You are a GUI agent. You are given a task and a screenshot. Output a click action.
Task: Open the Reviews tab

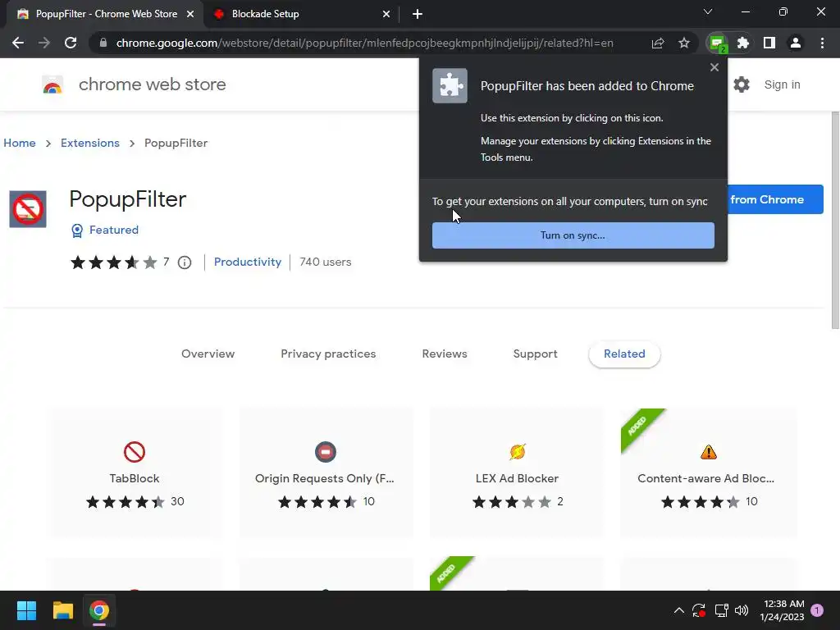point(445,354)
